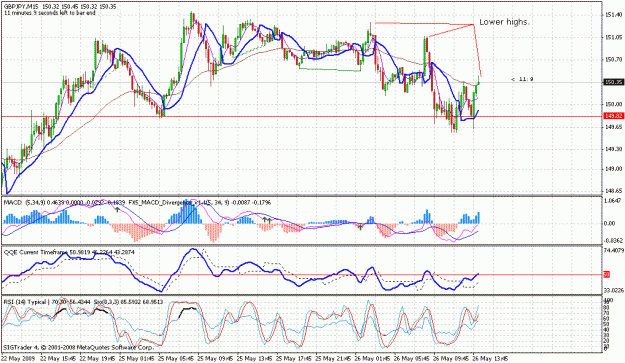This screenshot has width=625, height=363.
Task: Click the 1.0647 MACD scale label
Action: 614,200
